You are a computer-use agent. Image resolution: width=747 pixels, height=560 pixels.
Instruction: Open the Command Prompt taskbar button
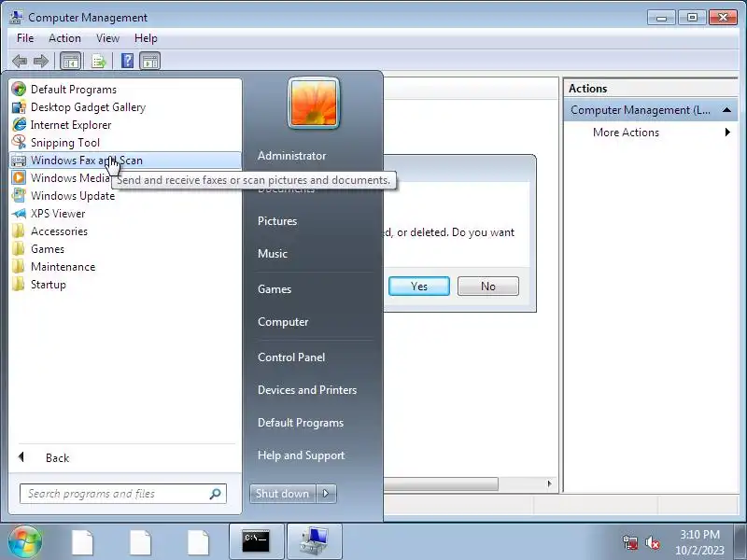point(256,542)
